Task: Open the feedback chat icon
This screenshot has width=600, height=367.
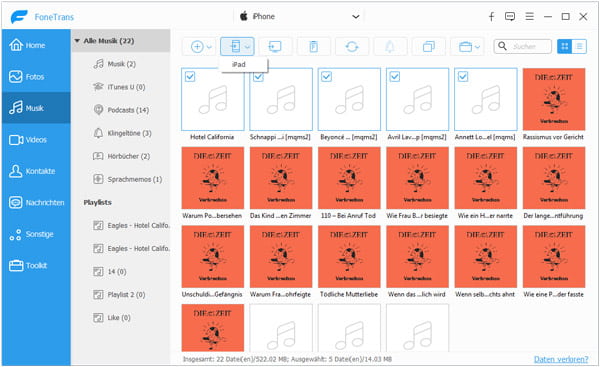Action: [510, 16]
